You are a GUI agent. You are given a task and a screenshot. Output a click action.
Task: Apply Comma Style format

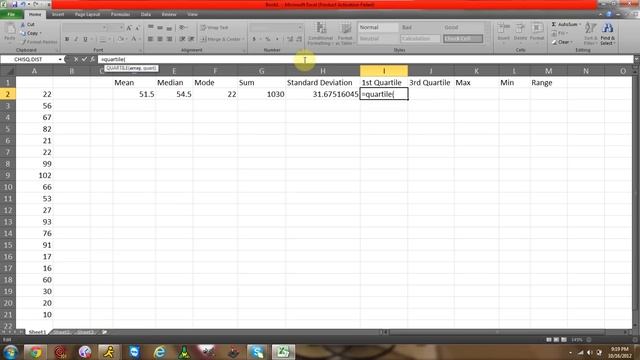pos(277,39)
